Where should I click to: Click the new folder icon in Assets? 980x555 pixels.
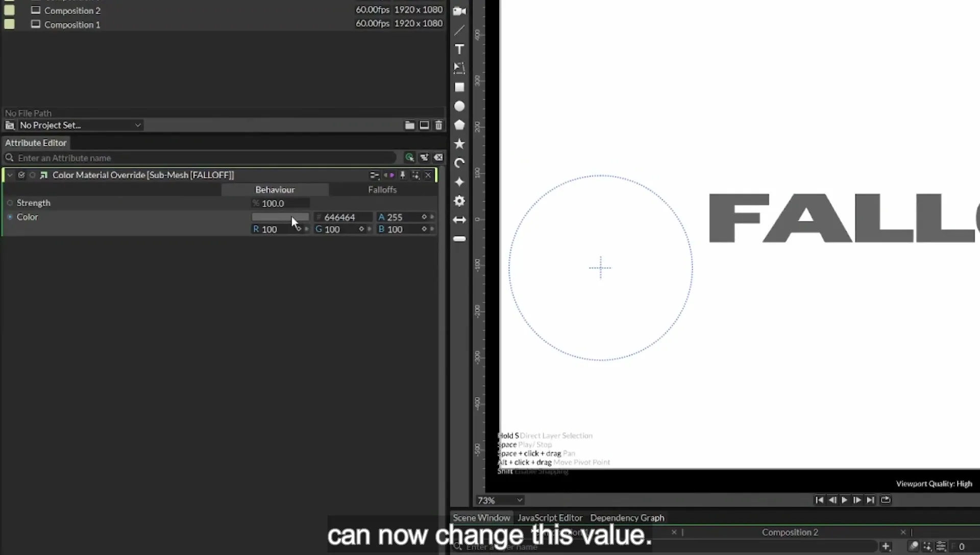(x=409, y=125)
